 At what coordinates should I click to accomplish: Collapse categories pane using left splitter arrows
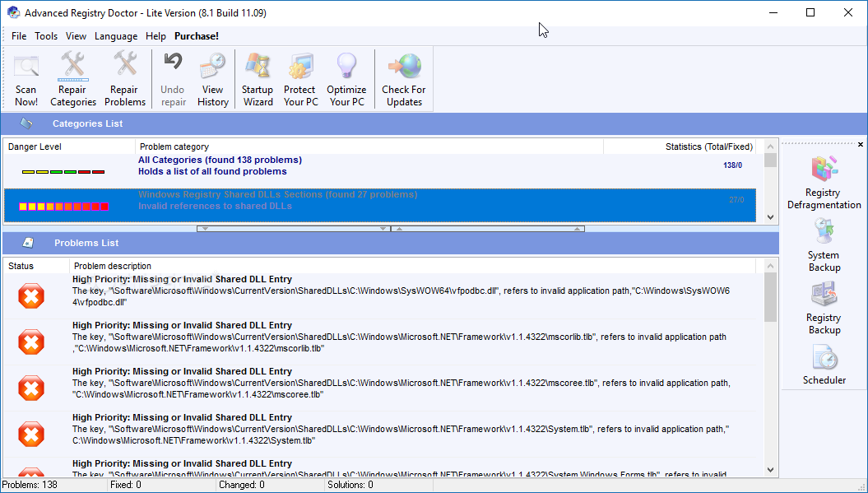click(x=294, y=228)
